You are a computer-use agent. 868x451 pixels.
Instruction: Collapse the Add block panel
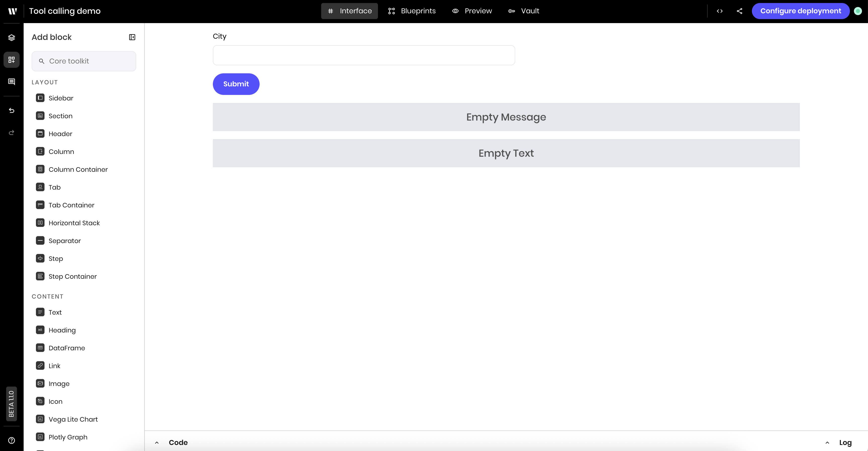[132, 37]
